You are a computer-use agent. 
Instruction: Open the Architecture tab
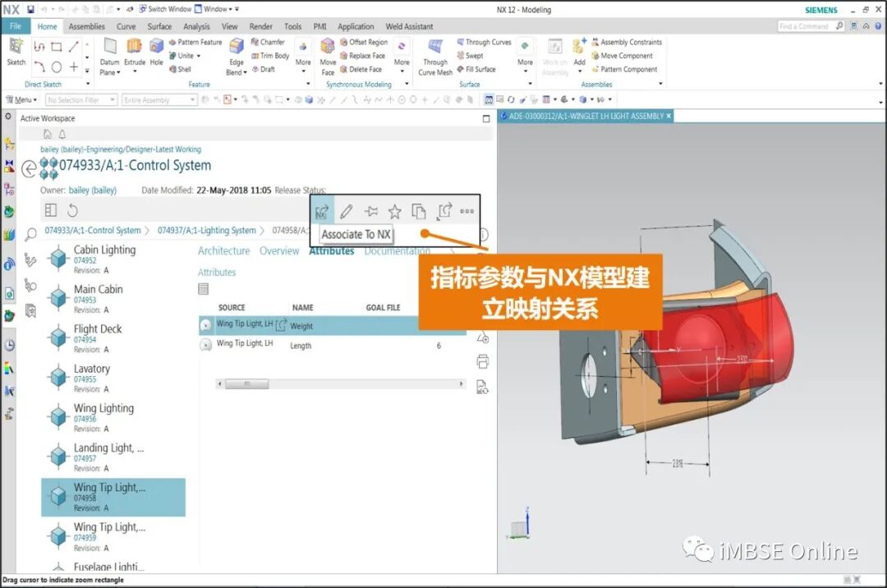(223, 251)
